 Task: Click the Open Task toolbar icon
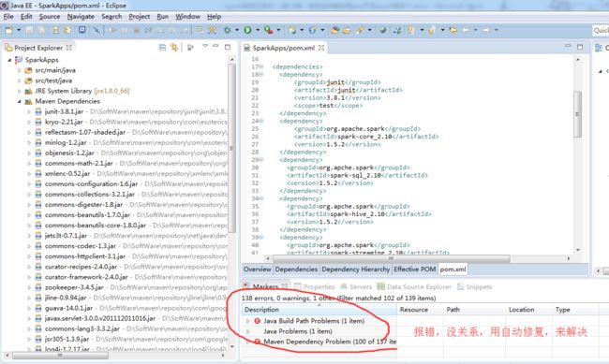click(346, 30)
